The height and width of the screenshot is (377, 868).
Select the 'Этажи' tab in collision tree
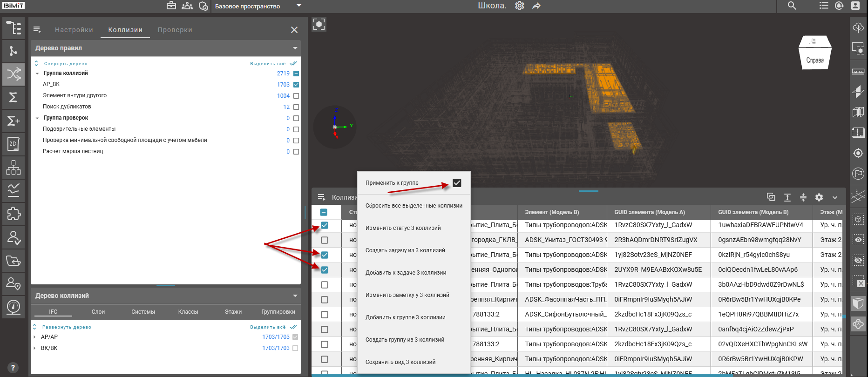[x=233, y=312]
